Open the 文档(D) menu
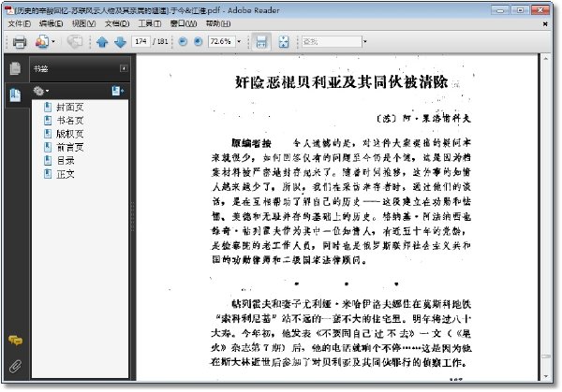Screen dimensions: 562x392 point(117,23)
